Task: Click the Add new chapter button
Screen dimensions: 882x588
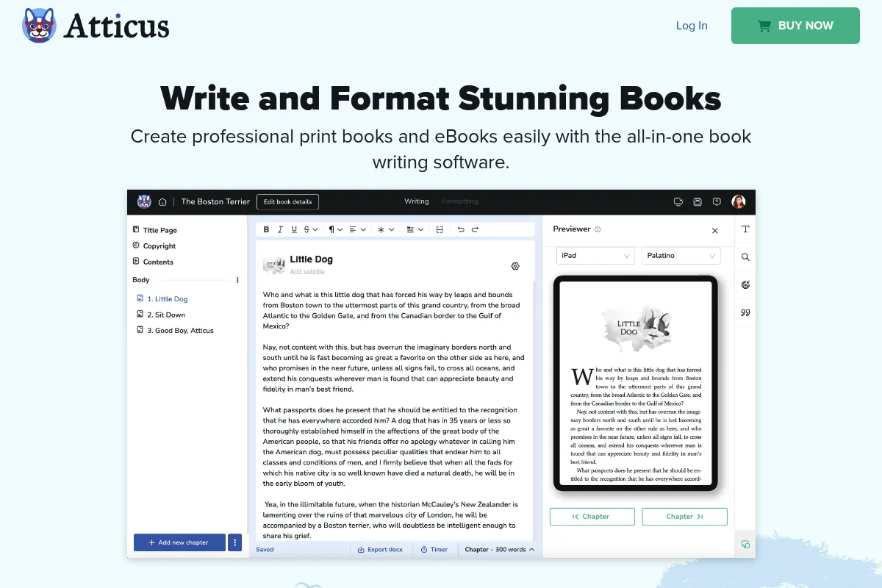Action: click(179, 542)
